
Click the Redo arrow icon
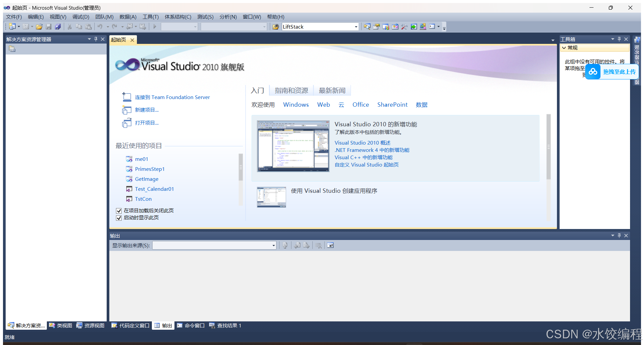click(x=115, y=27)
